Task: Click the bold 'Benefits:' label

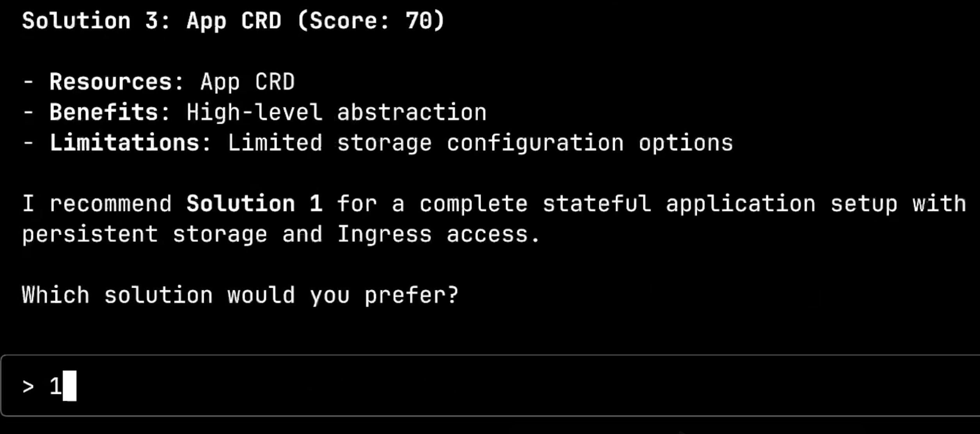Action: click(x=110, y=112)
